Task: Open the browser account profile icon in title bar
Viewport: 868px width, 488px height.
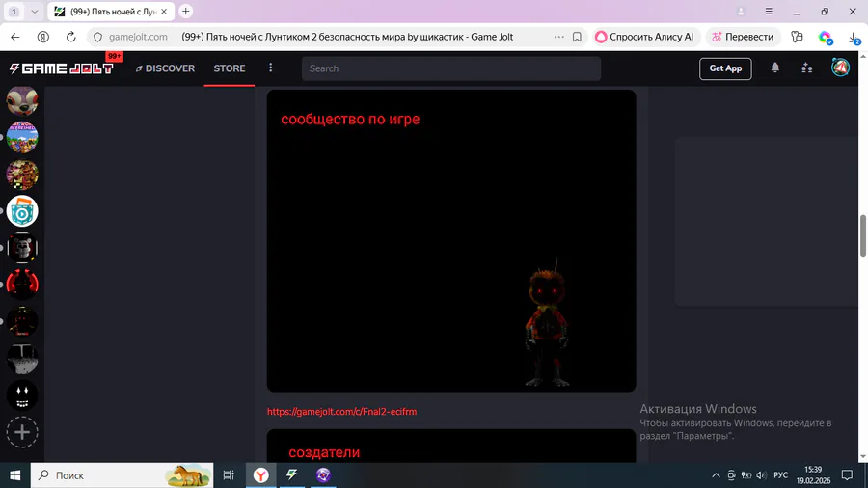Action: 741,11
